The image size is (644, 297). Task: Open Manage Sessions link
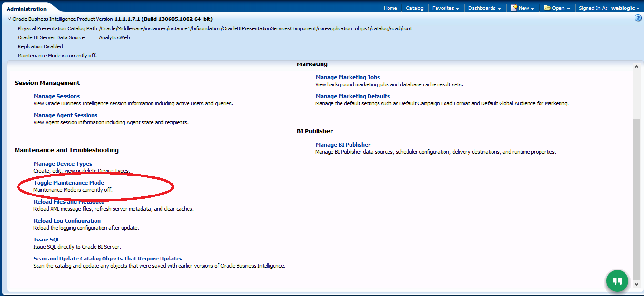coord(57,96)
